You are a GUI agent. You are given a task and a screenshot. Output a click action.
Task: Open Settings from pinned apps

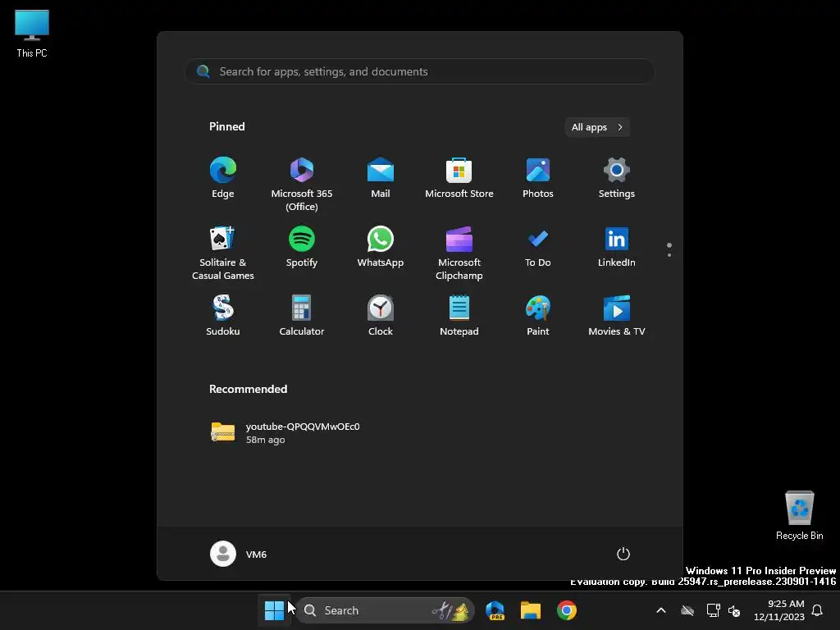pyautogui.click(x=617, y=178)
